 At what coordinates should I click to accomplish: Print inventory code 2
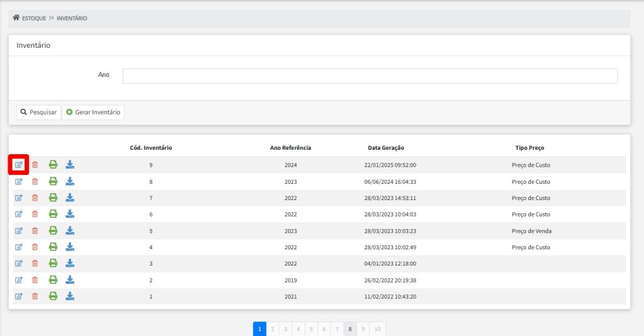click(53, 280)
